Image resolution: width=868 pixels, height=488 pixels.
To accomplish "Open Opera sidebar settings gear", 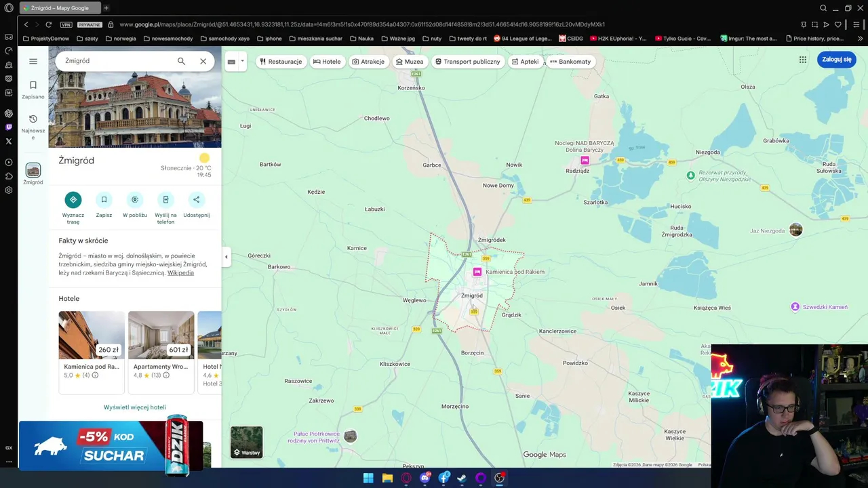I will click(x=9, y=190).
